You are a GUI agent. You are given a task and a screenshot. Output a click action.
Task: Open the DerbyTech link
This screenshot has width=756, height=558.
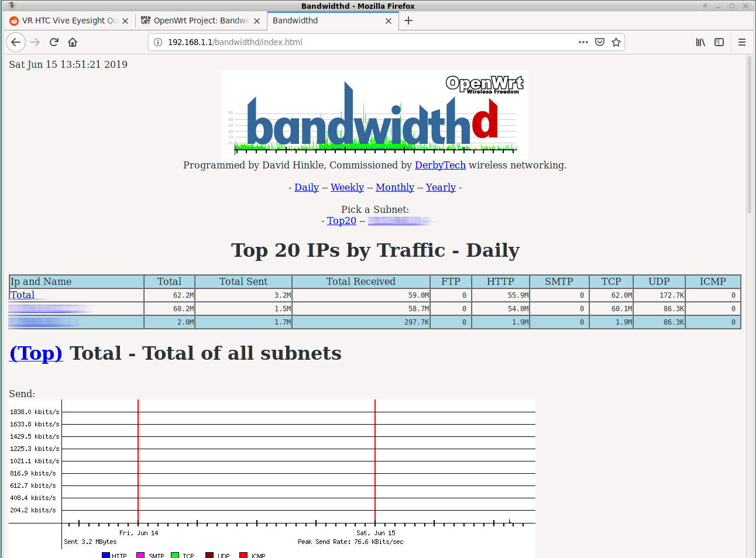440,165
